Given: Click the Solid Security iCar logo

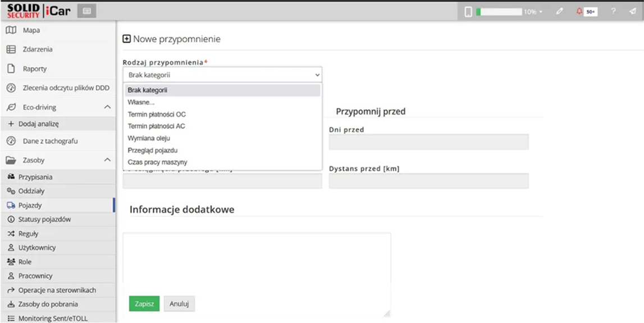Looking at the screenshot, I should tap(39, 11).
